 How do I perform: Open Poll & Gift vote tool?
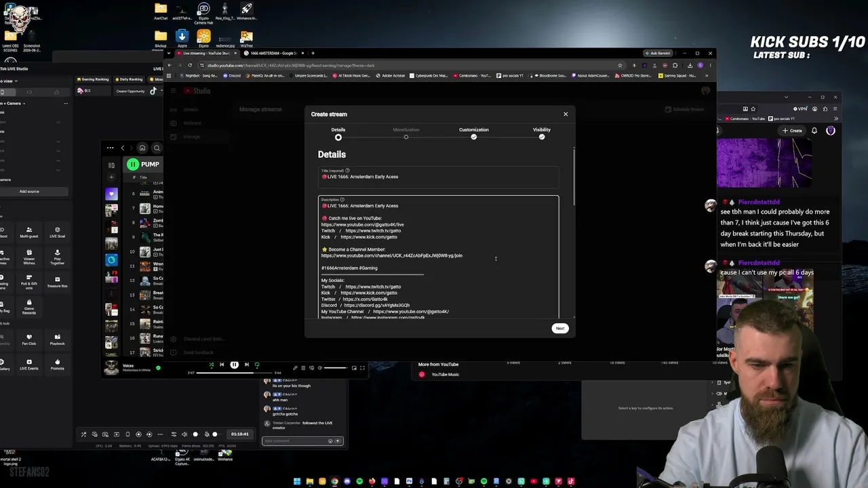(x=29, y=283)
